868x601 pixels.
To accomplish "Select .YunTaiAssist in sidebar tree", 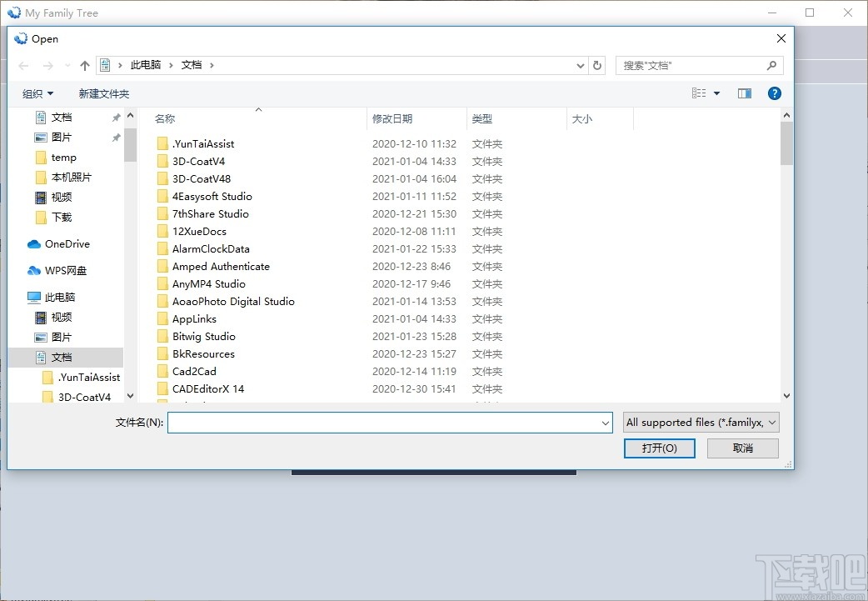I will [x=82, y=378].
